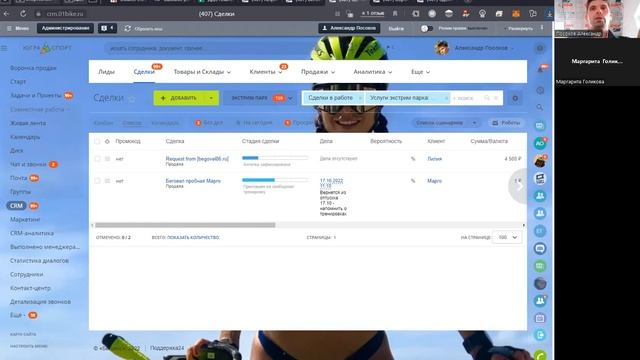Viewport: 640px width, 360px height.
Task: Open row menu for Беговел пробная Марго
Action: (107, 181)
